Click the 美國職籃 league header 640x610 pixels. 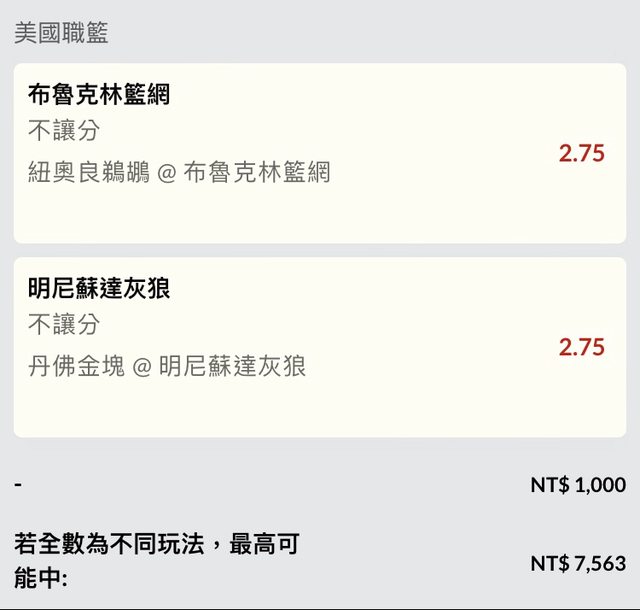tap(61, 33)
